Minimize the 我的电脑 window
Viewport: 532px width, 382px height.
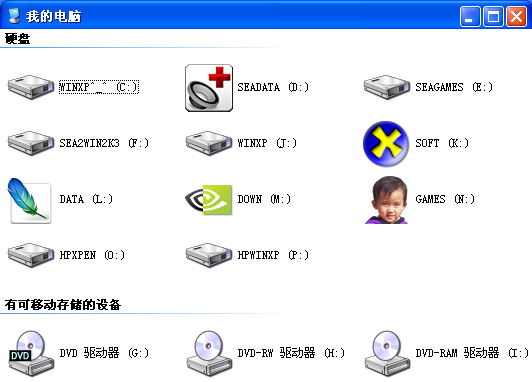coord(470,16)
